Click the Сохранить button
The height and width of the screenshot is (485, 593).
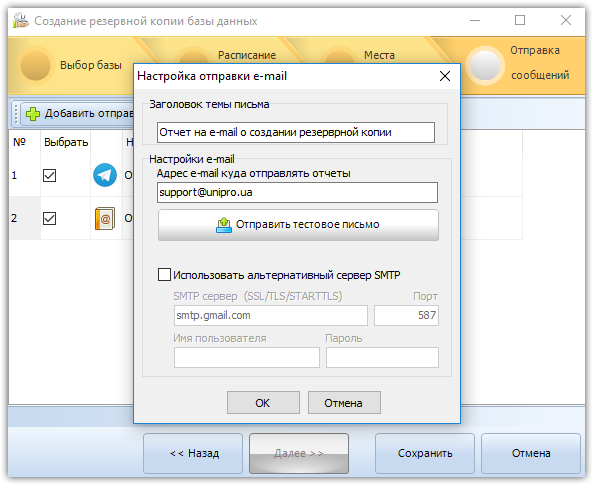pyautogui.click(x=425, y=453)
